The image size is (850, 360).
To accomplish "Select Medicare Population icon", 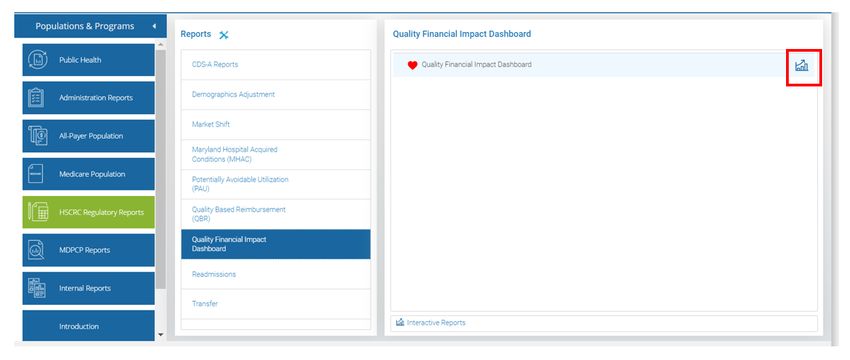I will click(36, 174).
